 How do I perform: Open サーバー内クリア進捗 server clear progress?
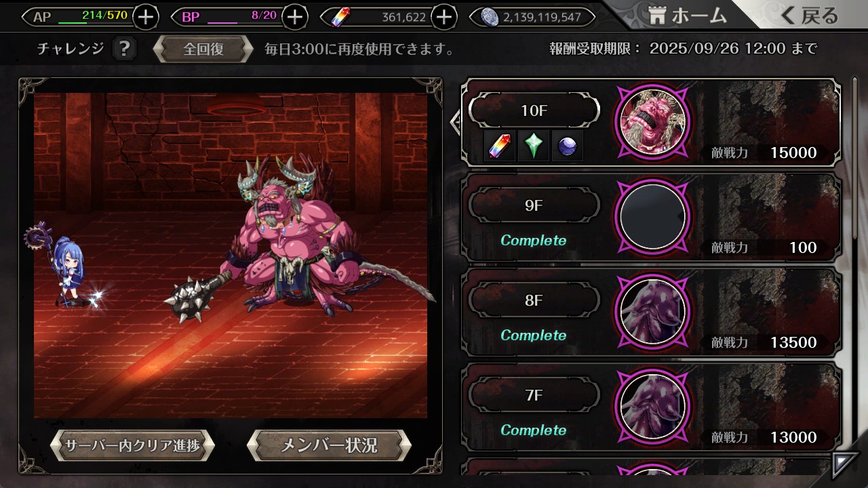click(132, 445)
